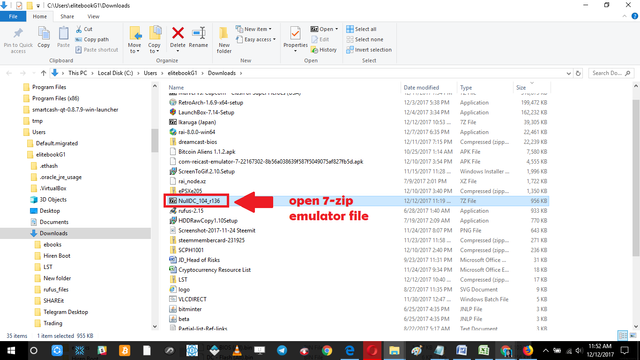Switch to Details view icon
This screenshot has width=640, height=360.
click(622, 336)
